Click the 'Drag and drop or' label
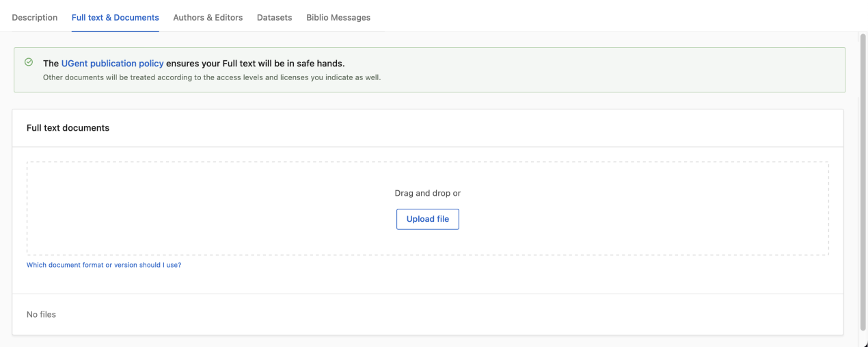The image size is (868, 347). (428, 193)
